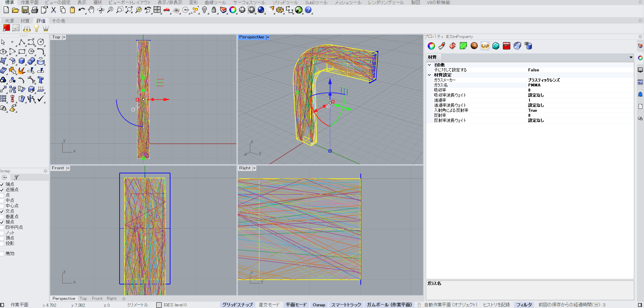Open the Box solid tool

[x=21, y=61]
